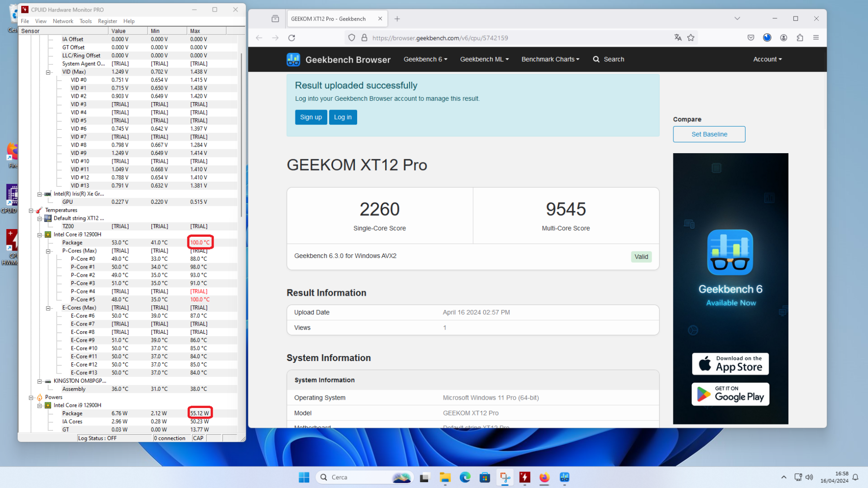Open the Geekbench ML dropdown menu
Screen dimensions: 868x488
pyautogui.click(x=484, y=59)
